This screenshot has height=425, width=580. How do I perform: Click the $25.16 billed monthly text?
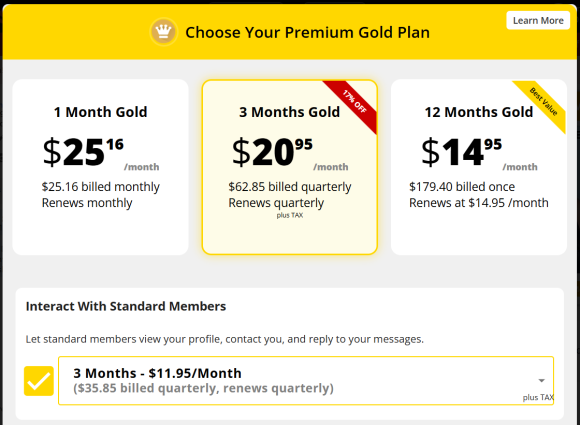pos(101,187)
